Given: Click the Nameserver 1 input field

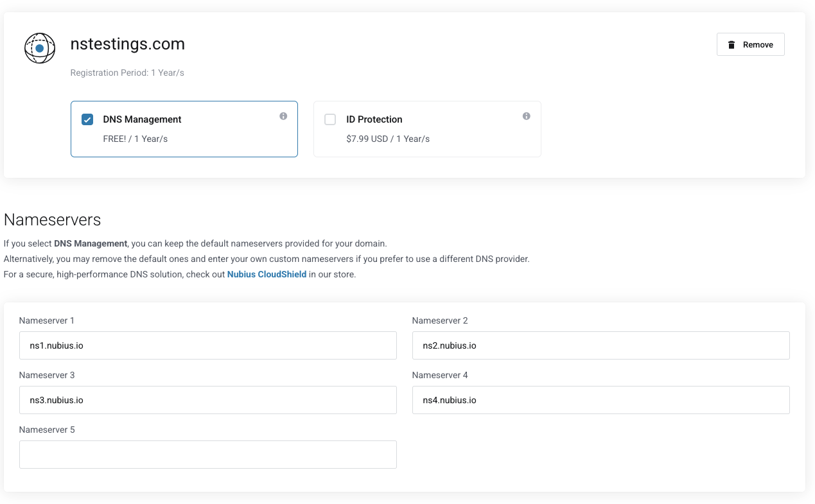Looking at the screenshot, I should pos(207,345).
